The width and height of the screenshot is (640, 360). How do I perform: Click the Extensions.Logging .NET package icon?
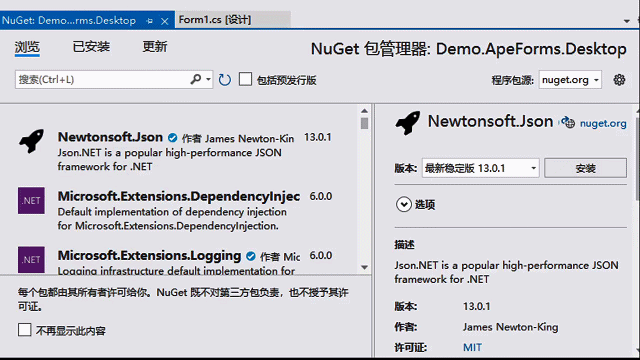(x=31, y=260)
